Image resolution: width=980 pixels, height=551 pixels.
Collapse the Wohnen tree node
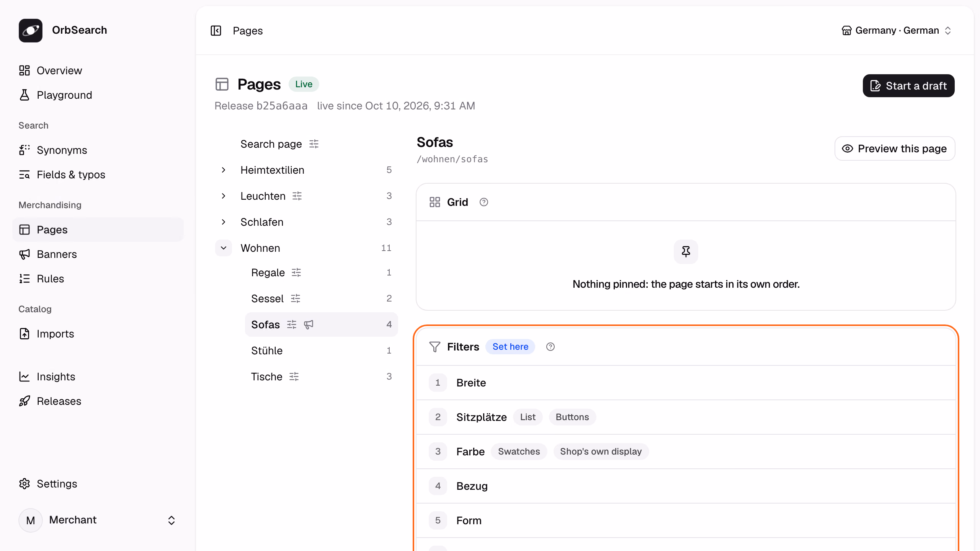click(224, 248)
